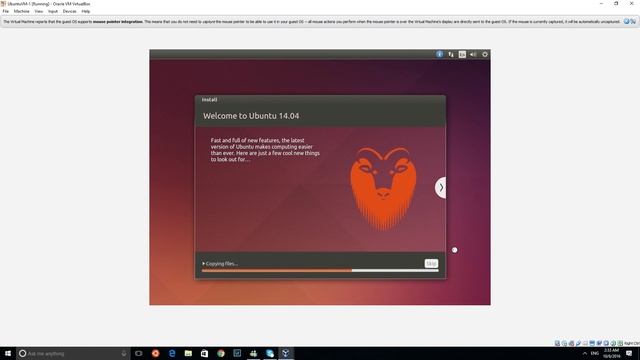The height and width of the screenshot is (360, 640).
Task: Select the VirtualBox VM taskbar button
Action: pos(286,353)
